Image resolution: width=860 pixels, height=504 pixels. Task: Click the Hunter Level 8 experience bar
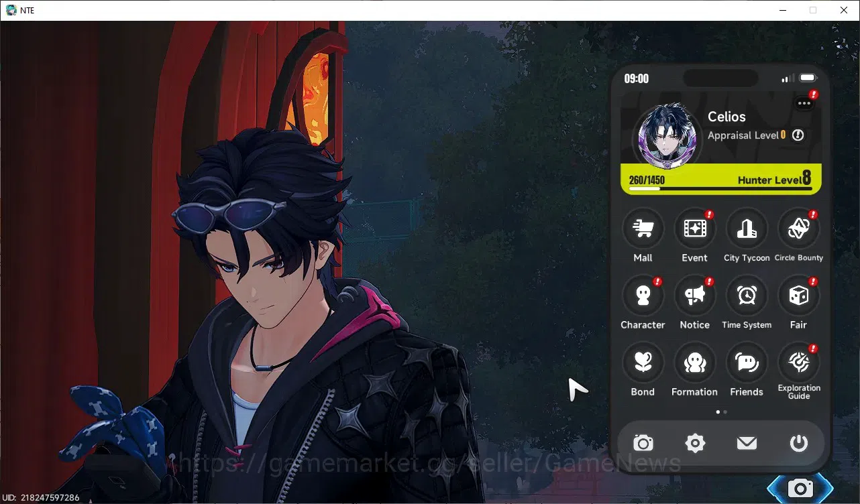coord(721,180)
